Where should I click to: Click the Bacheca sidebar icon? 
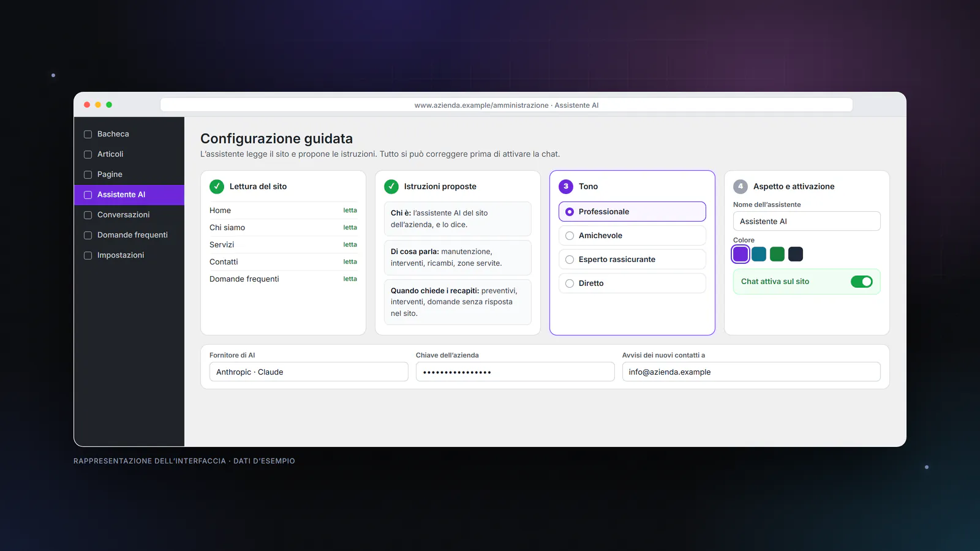point(88,134)
